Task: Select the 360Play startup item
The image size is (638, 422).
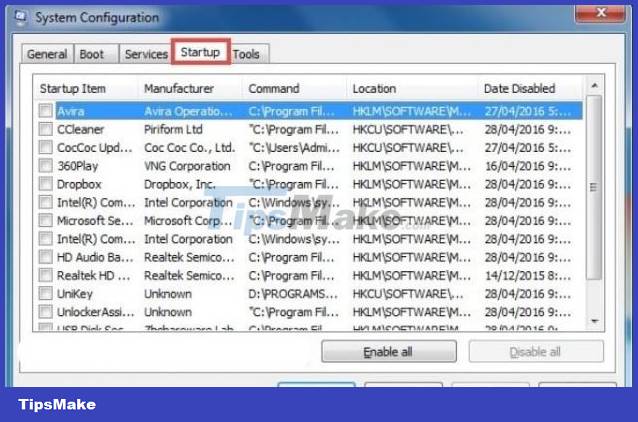Action: pos(78,166)
